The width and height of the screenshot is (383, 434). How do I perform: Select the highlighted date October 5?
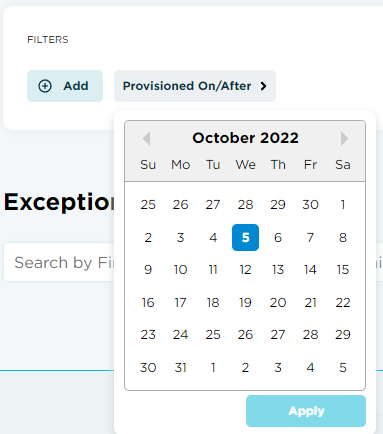[245, 237]
